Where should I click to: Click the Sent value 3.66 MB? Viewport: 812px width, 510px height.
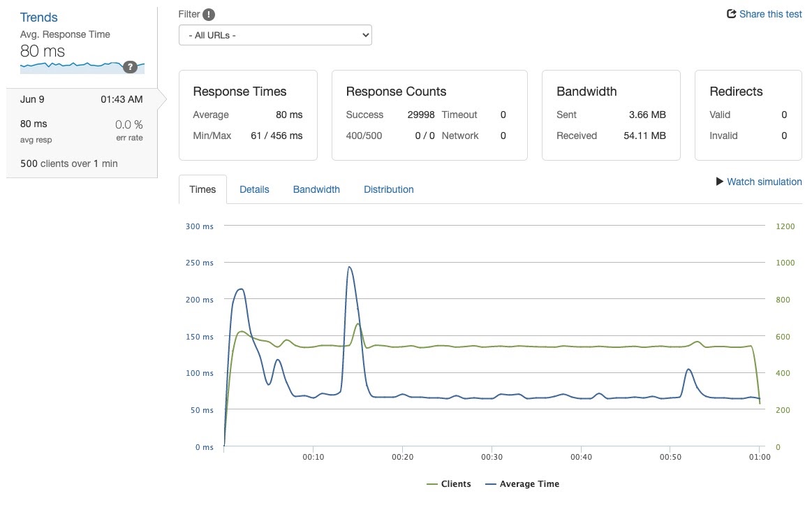coord(647,115)
